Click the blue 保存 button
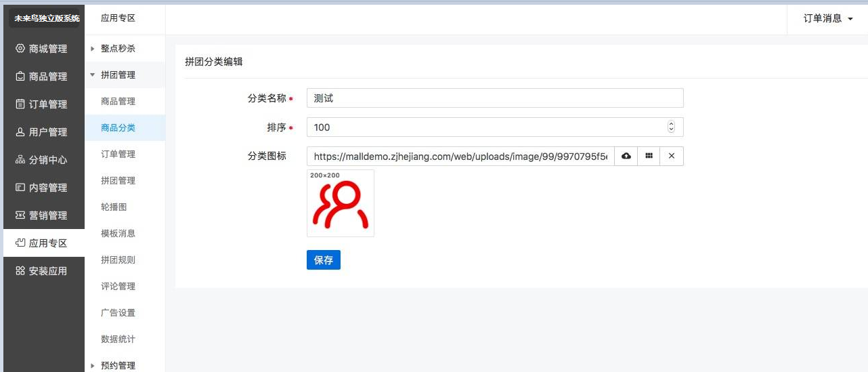 [324, 260]
